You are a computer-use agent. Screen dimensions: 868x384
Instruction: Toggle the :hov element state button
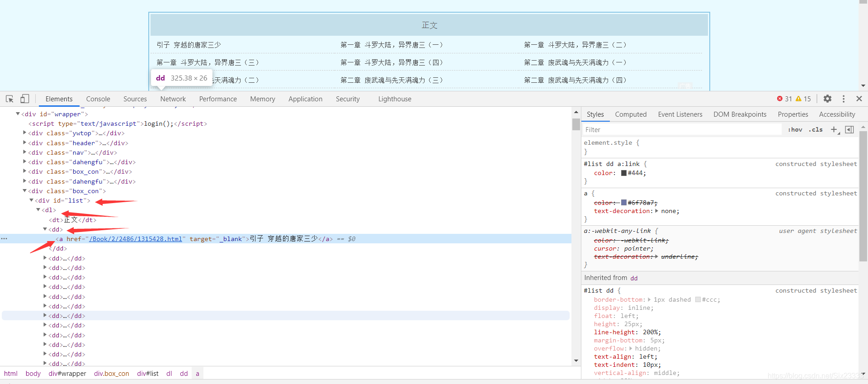coord(795,130)
